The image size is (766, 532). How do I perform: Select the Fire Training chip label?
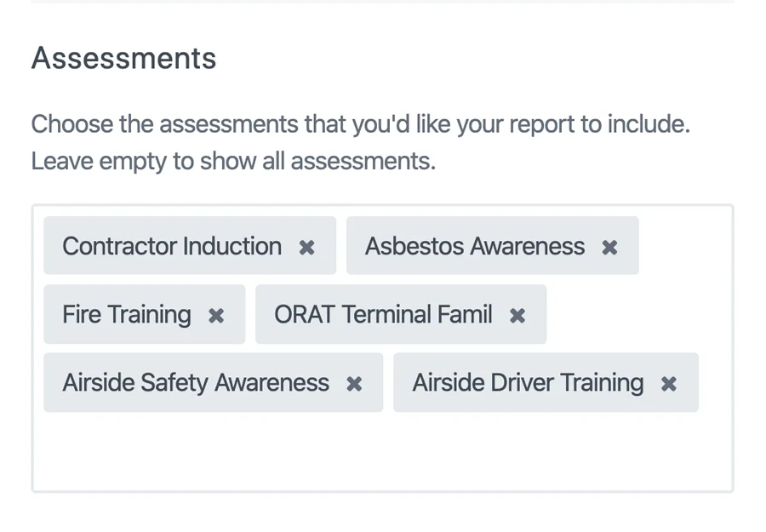pos(126,315)
